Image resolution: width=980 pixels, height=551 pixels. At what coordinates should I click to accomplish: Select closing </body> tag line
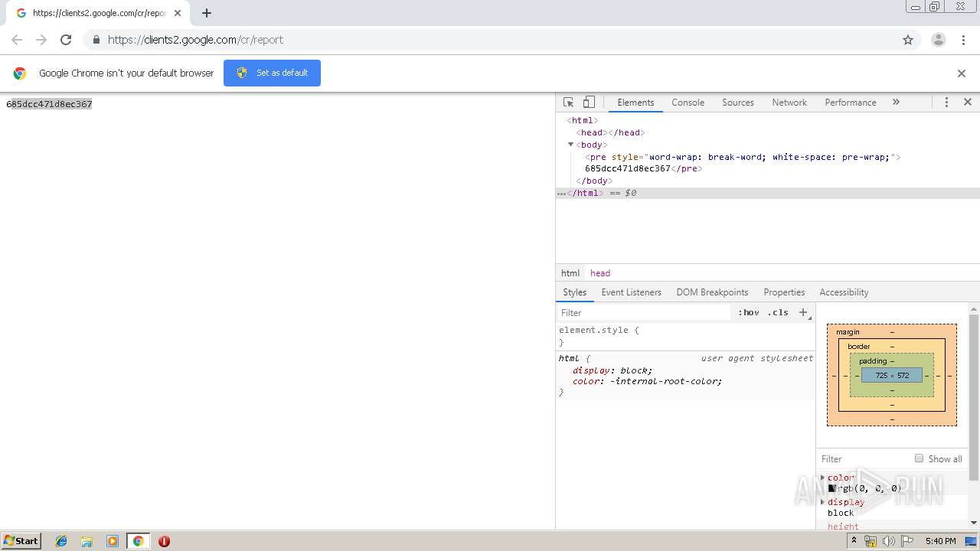594,181
